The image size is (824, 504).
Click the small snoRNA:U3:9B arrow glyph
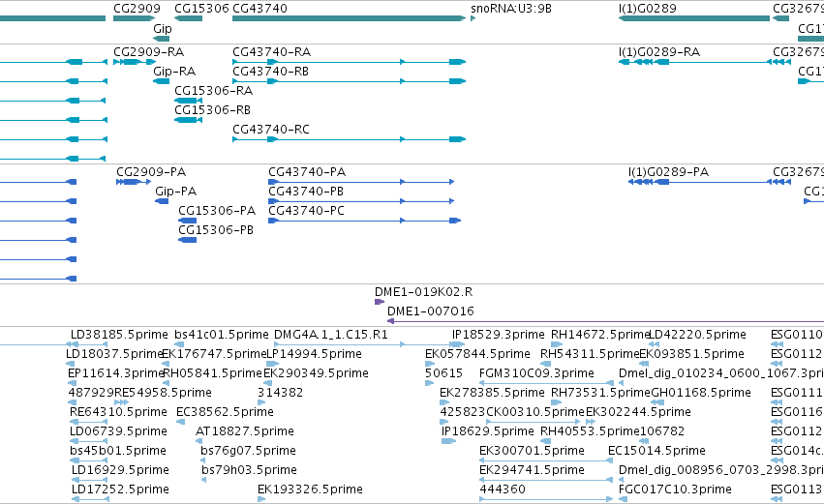coord(473,18)
